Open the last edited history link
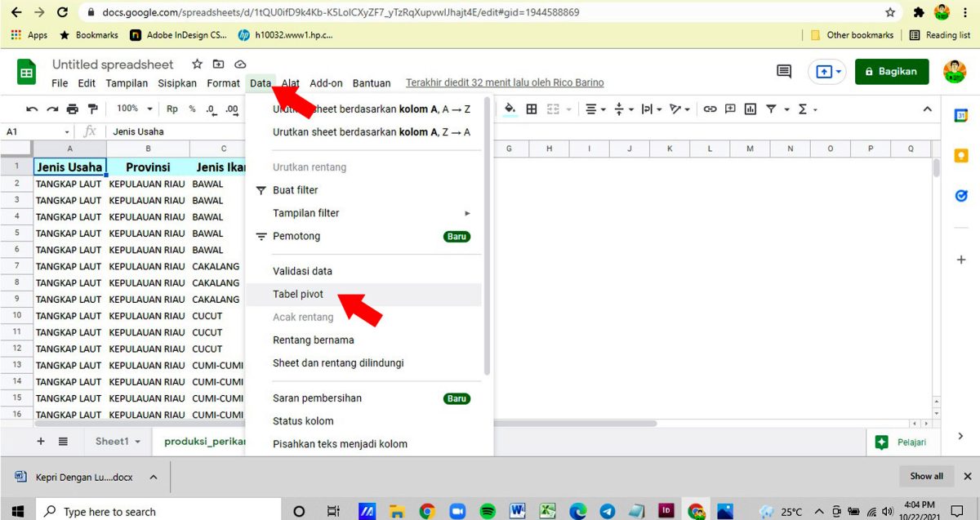980x520 pixels. pos(505,82)
